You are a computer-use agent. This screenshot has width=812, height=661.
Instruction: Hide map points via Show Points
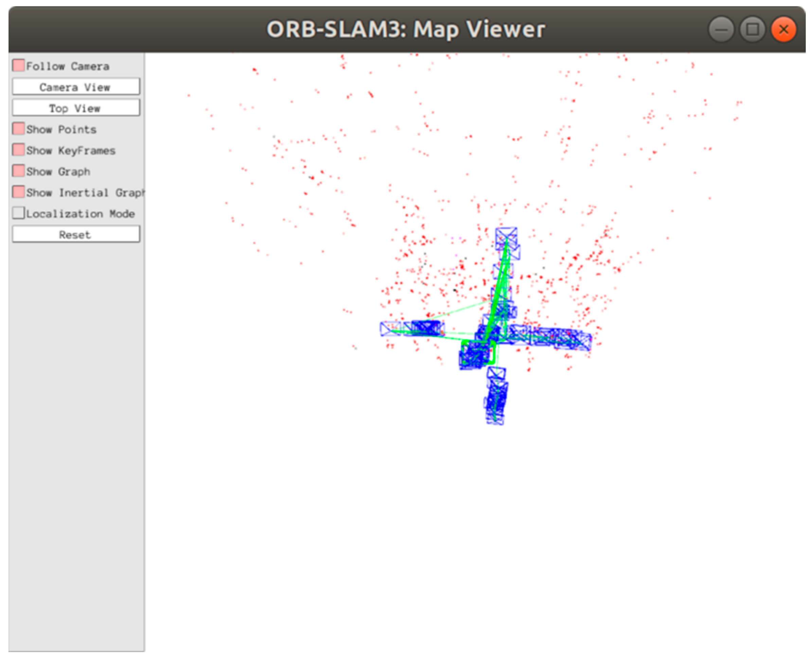[18, 129]
